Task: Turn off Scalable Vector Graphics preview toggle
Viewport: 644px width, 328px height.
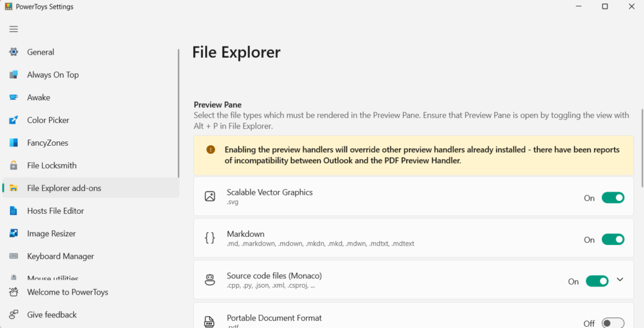Action: pyautogui.click(x=613, y=198)
